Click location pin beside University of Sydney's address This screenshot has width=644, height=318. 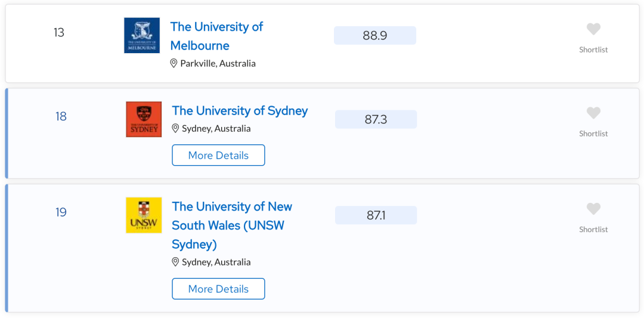(175, 129)
